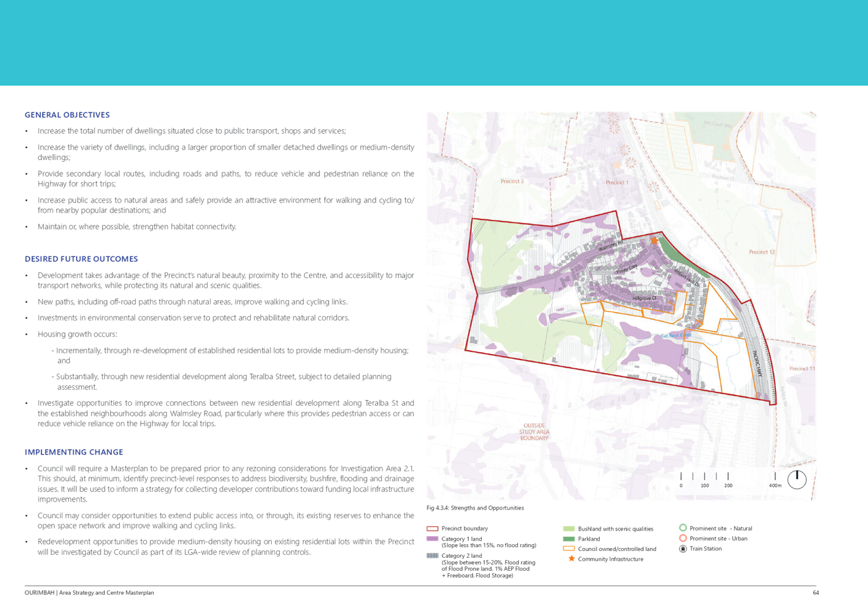Select the hatched Category 2 land swatch
The width and height of the screenshot is (868, 614).
tap(432, 555)
